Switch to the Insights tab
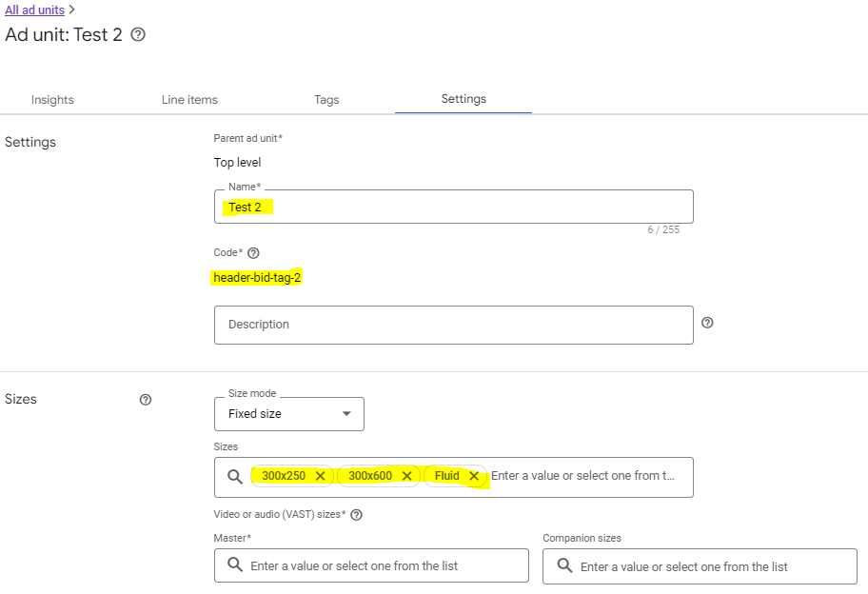This screenshot has width=868, height=594. 52,100
